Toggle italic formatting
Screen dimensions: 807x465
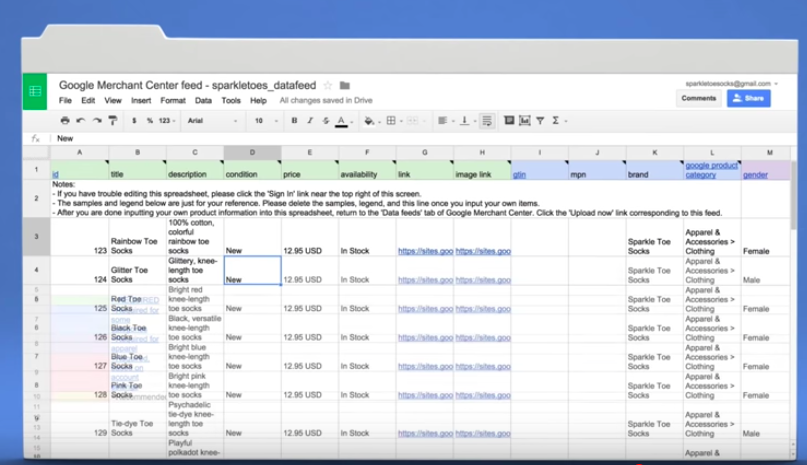click(x=310, y=120)
